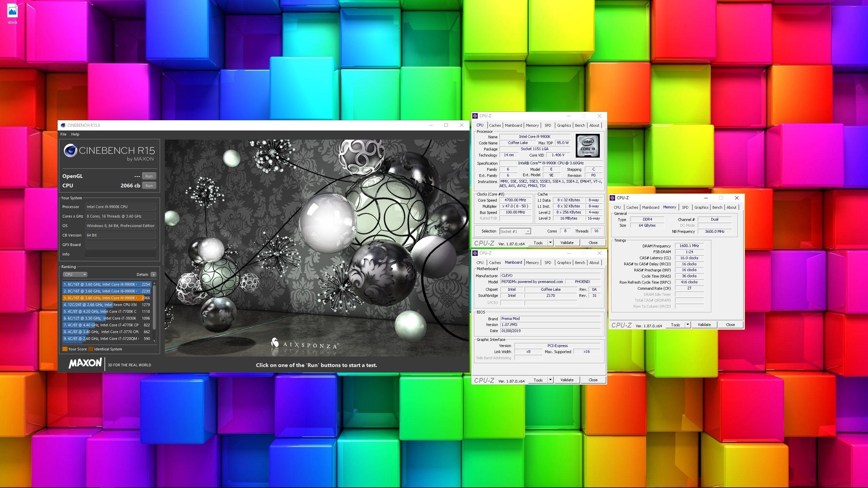Click Close button in CPU-Z CPU window
This screenshot has width=868, height=488.
(x=593, y=243)
